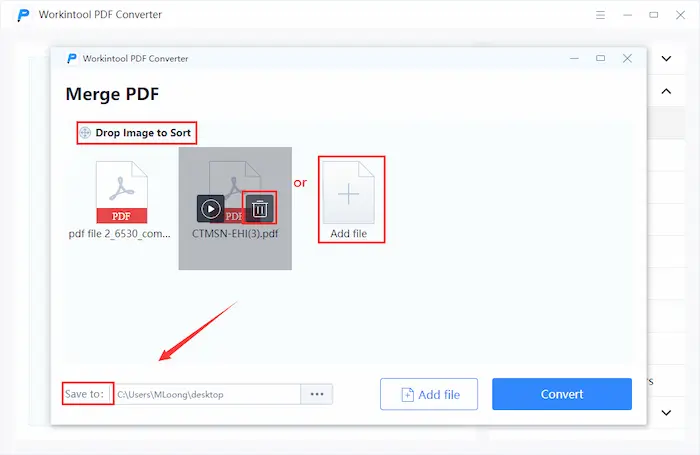Expand the top sidebar chevron-down section
This screenshot has height=455, width=700.
[666, 58]
